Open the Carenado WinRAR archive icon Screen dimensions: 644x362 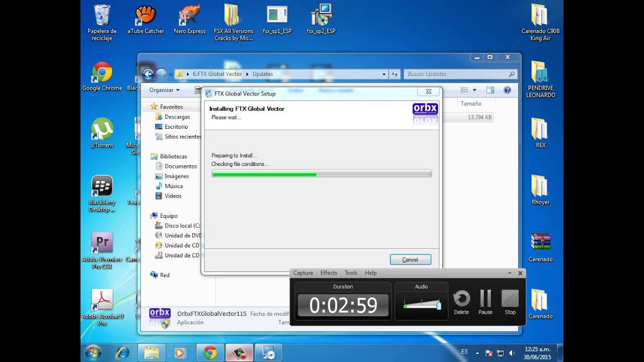(x=540, y=247)
